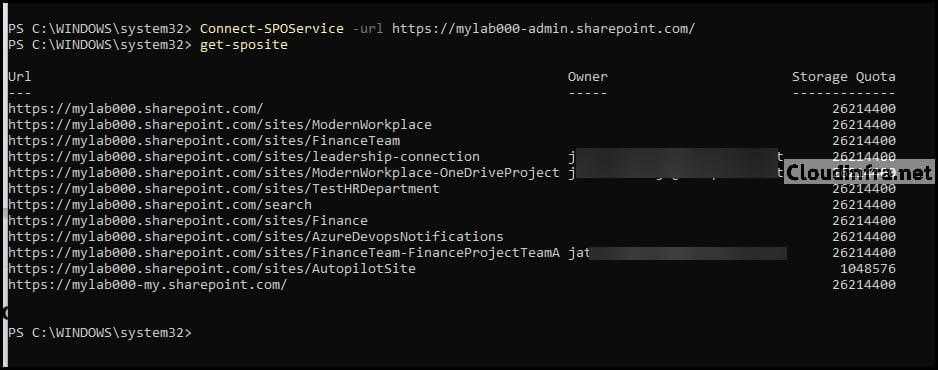The height and width of the screenshot is (370, 938).
Task: Click the FinanceTeam-FinanceProjectTeamA site URL
Action: tap(284, 252)
